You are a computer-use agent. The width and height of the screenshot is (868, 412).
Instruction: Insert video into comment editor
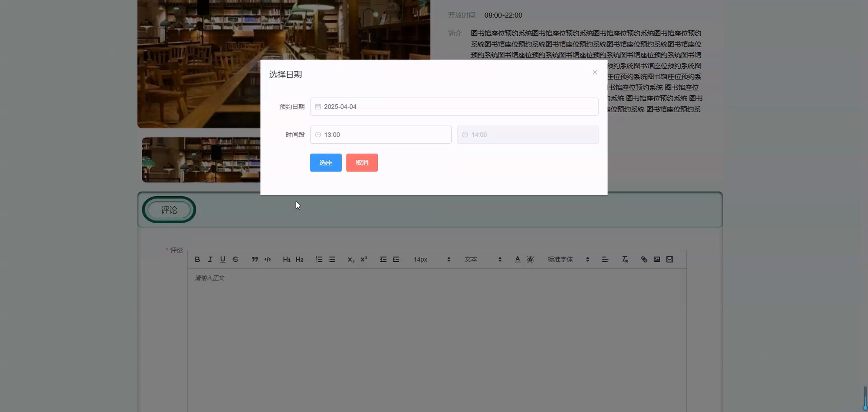[x=669, y=260]
